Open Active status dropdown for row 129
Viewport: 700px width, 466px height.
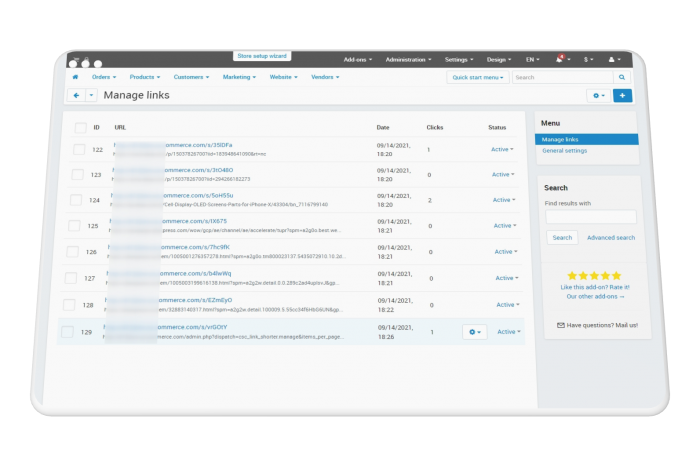point(509,332)
